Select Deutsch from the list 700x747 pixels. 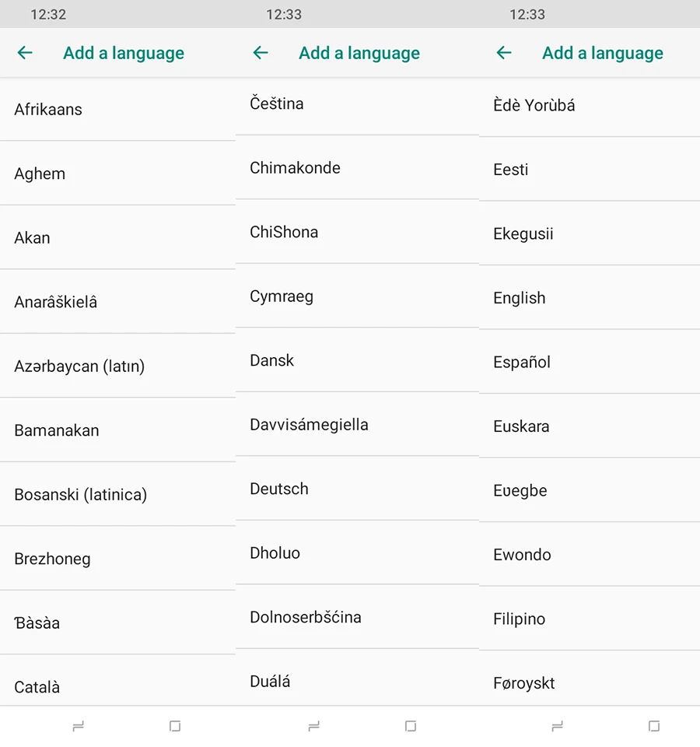pos(357,489)
